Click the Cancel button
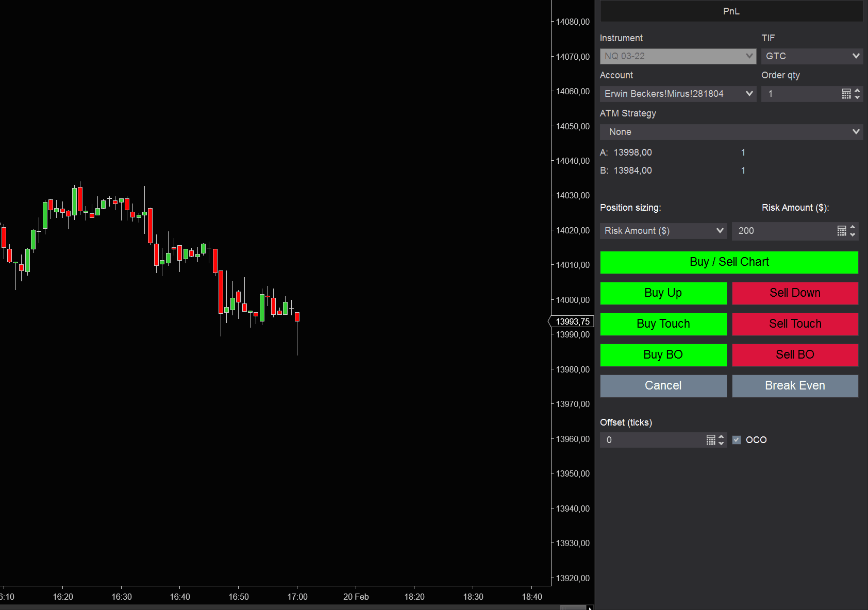 pyautogui.click(x=663, y=386)
